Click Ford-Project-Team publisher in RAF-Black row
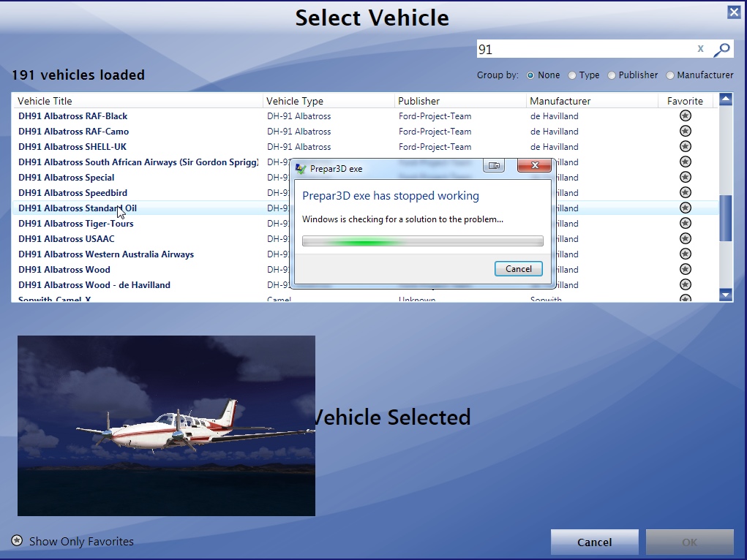 point(435,116)
